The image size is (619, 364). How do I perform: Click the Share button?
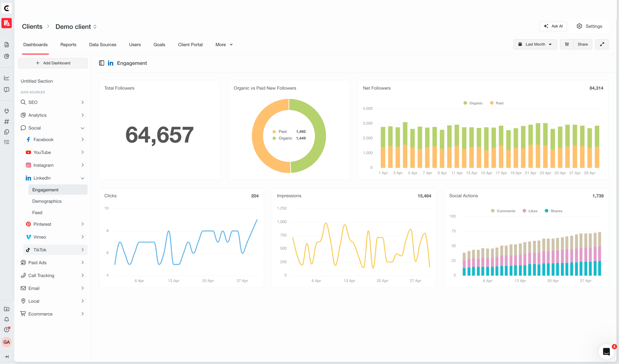[582, 44]
